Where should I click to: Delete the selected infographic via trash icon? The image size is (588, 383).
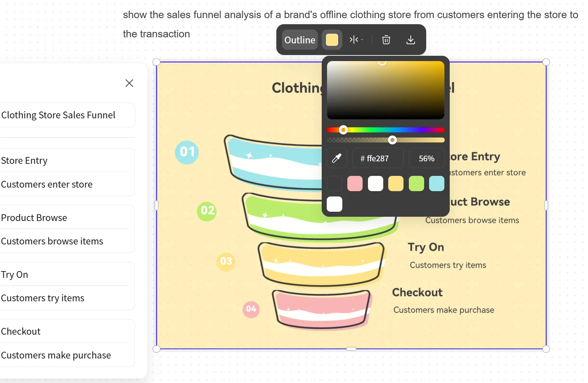[386, 40]
